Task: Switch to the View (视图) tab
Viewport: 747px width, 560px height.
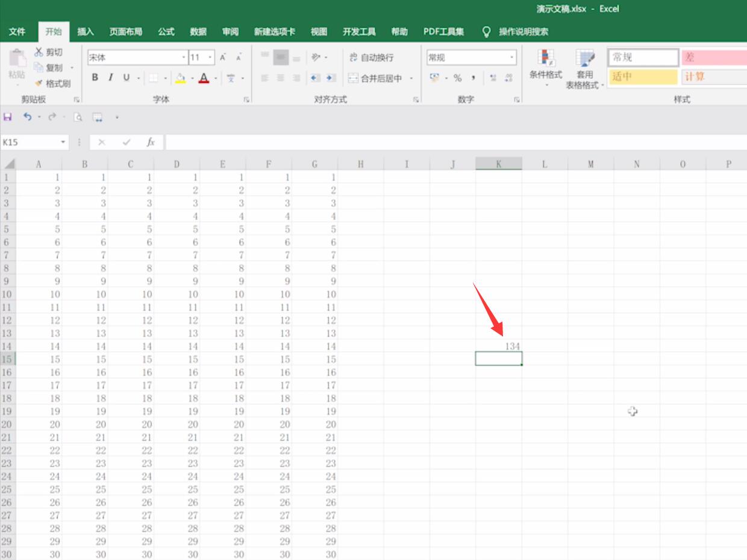Action: pyautogui.click(x=319, y=32)
